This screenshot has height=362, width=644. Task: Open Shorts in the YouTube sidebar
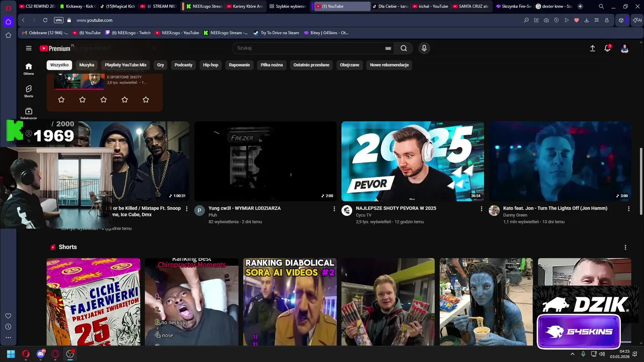click(29, 92)
